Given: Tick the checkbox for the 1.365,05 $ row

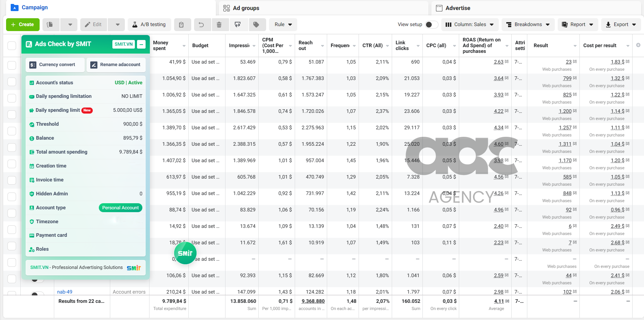Looking at the screenshot, I should [12, 115].
